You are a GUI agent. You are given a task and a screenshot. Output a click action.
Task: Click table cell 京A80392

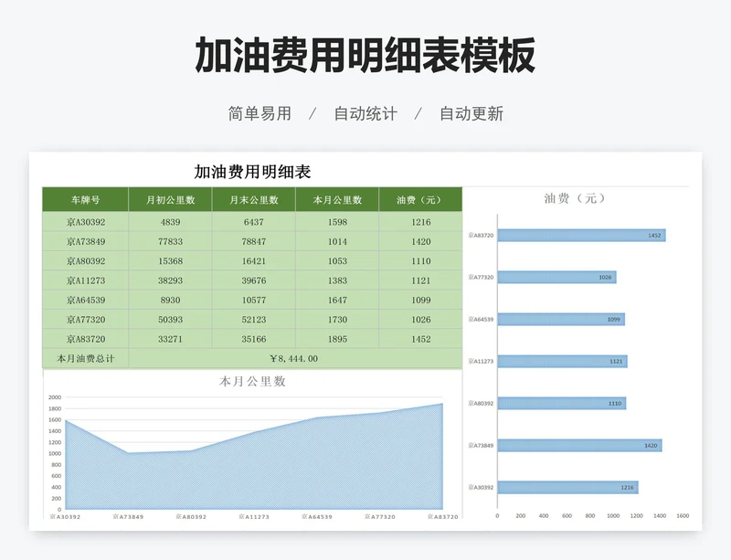[85, 261]
